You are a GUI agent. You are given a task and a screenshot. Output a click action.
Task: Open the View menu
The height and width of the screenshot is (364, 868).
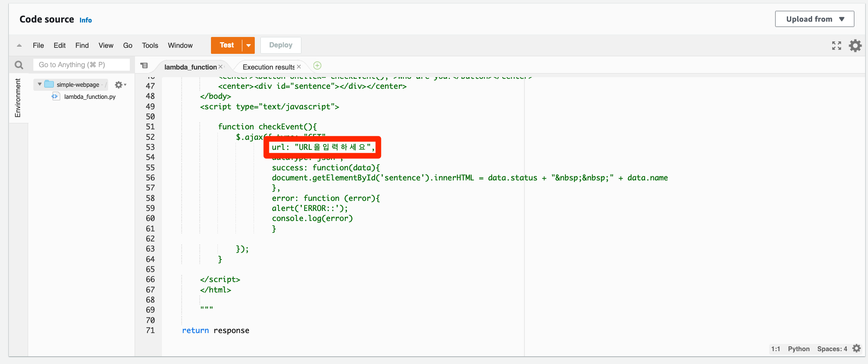(x=106, y=45)
